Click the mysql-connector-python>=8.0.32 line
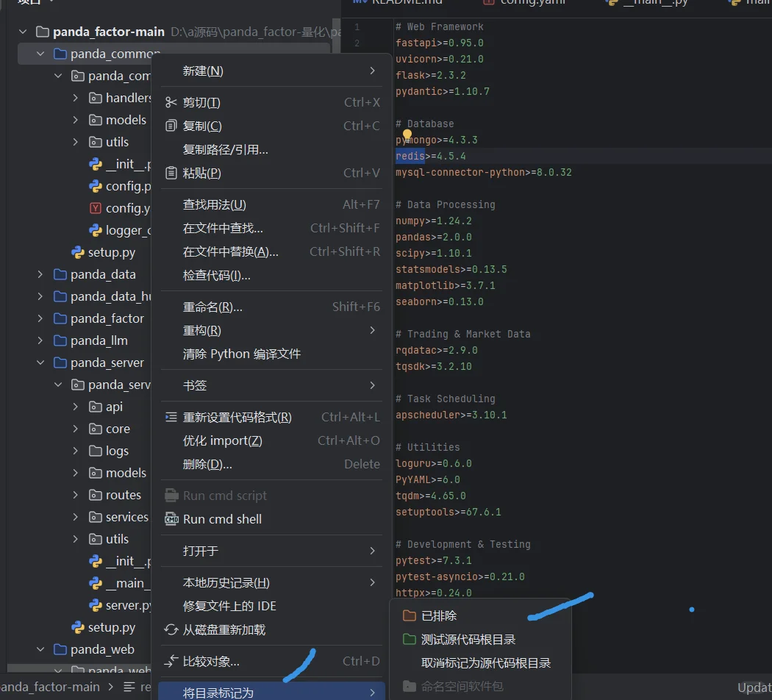 pos(484,172)
